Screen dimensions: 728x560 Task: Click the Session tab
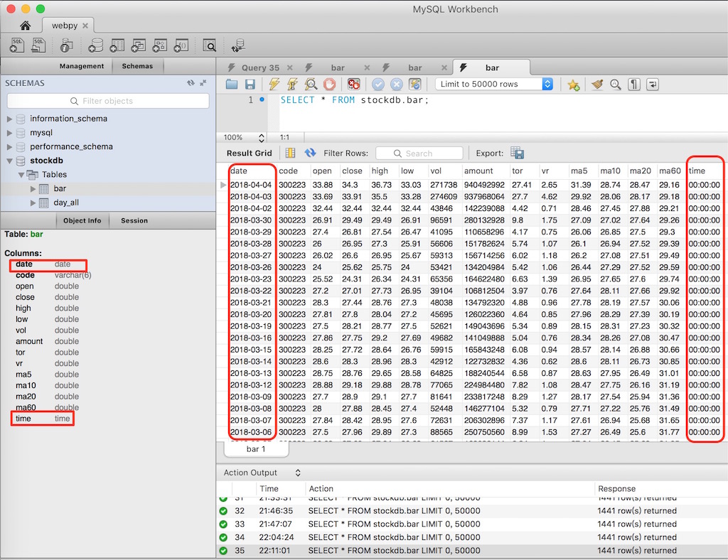[134, 220]
